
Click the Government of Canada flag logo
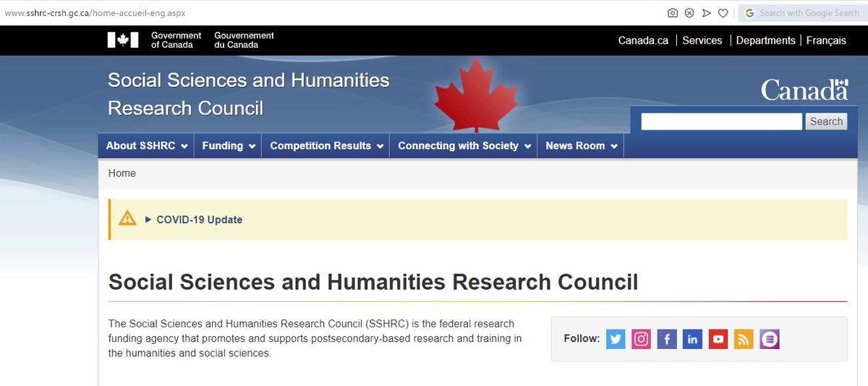(x=122, y=41)
